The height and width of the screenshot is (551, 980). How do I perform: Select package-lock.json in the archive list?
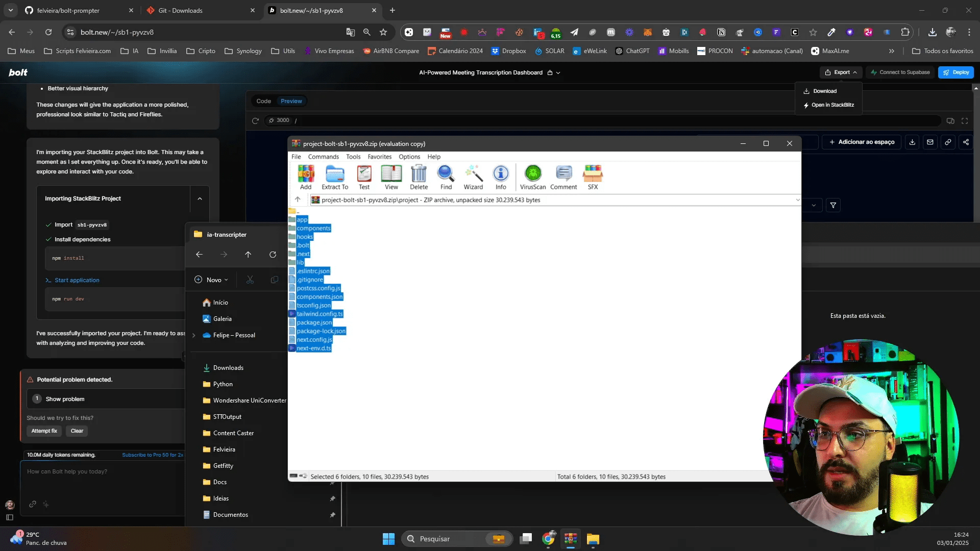point(321,331)
